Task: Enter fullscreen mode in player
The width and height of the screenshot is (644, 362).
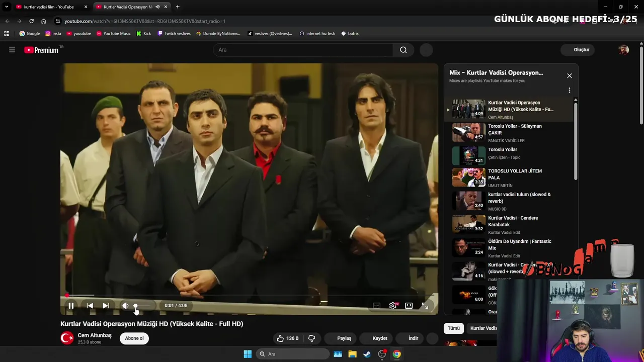Action: (x=425, y=306)
